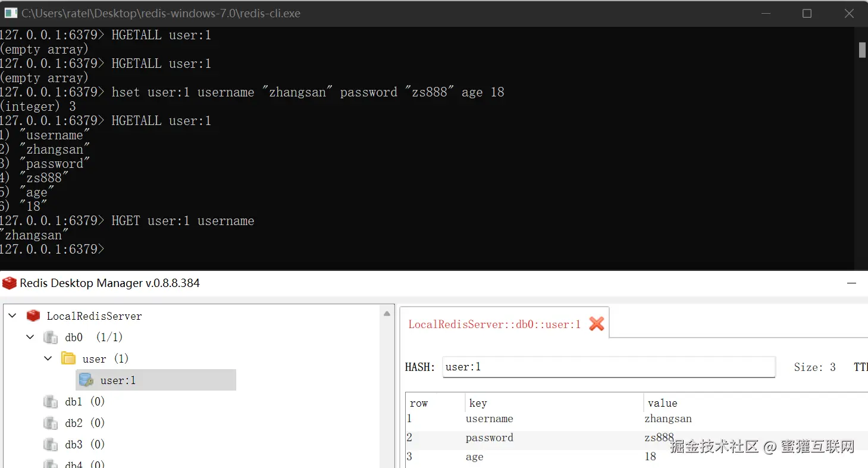The image size is (868, 468).
Task: Collapse the LocalRedisServer tree node
Action: click(x=12, y=316)
